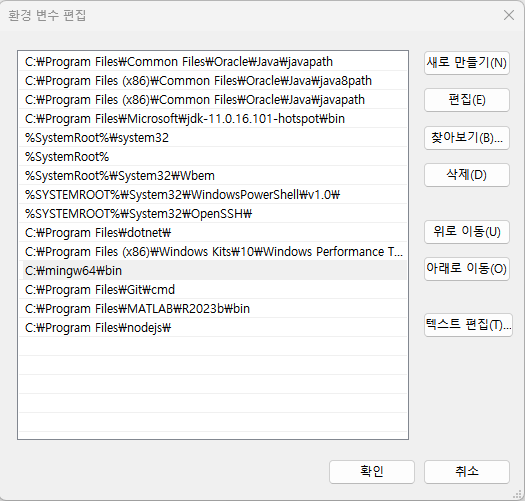Select the Microsoft jdk-11.0.16.101-hotspot\bin entry
Screen dimensions: 525x501
click(x=213, y=119)
